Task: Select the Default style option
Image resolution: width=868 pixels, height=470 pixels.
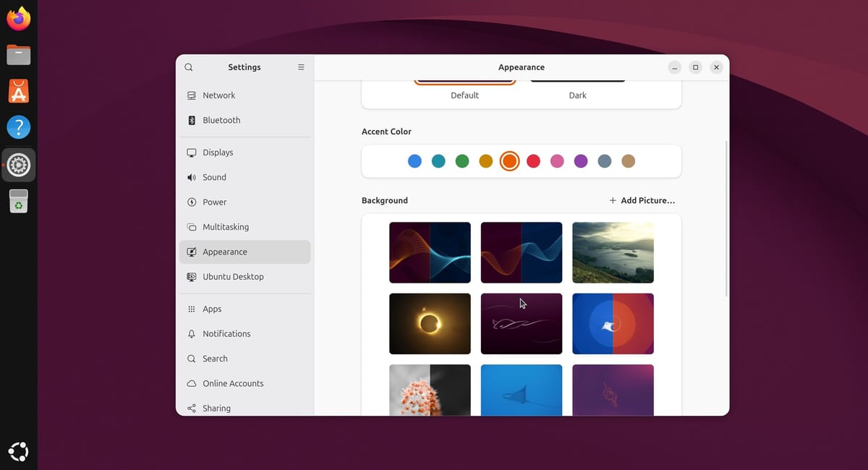Action: point(465,90)
